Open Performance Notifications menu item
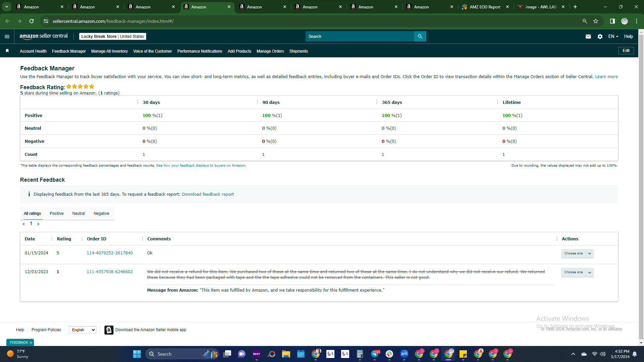Image resolution: width=644 pixels, height=362 pixels. tap(200, 51)
